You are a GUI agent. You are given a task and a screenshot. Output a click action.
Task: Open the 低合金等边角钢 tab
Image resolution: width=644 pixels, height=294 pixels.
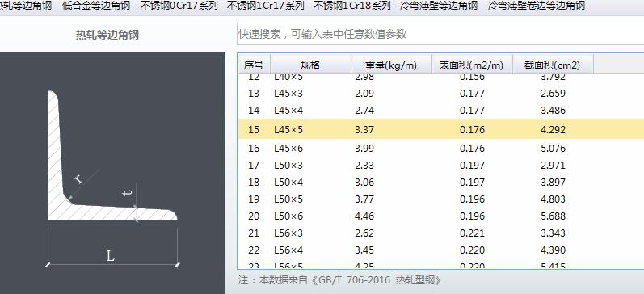(x=96, y=6)
